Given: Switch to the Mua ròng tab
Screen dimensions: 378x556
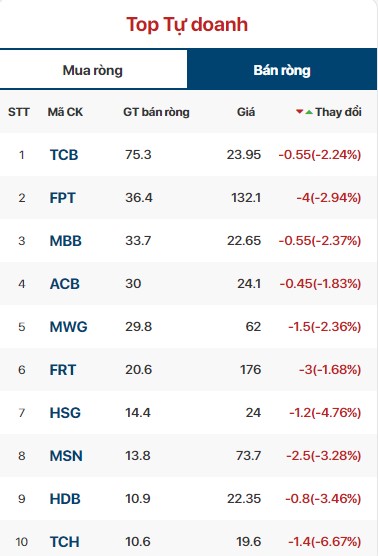Looking at the screenshot, I should pos(93,70).
